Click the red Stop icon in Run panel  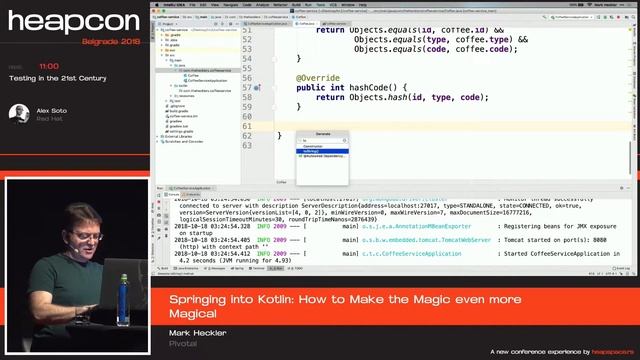point(159,202)
